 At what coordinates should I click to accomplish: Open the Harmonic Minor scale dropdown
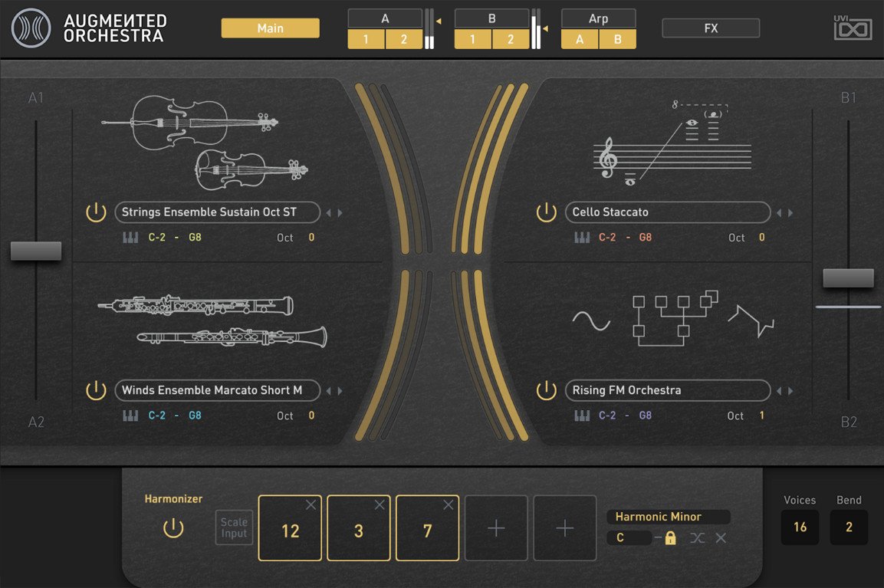[x=668, y=517]
